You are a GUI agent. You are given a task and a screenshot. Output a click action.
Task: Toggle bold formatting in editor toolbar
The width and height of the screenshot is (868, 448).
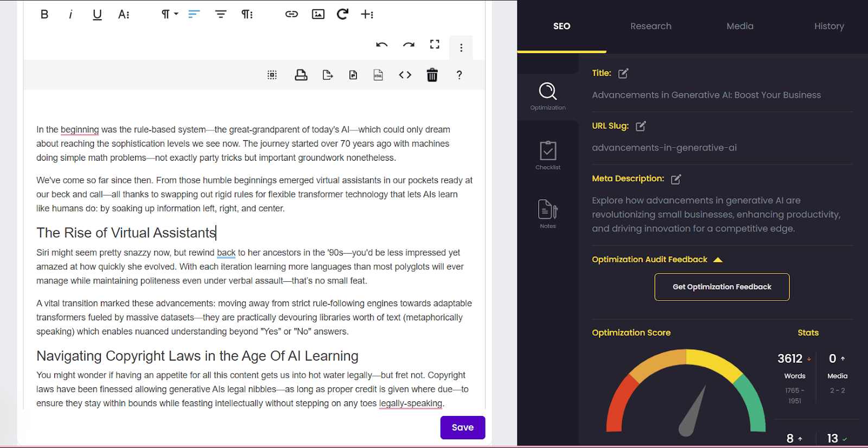click(x=44, y=15)
